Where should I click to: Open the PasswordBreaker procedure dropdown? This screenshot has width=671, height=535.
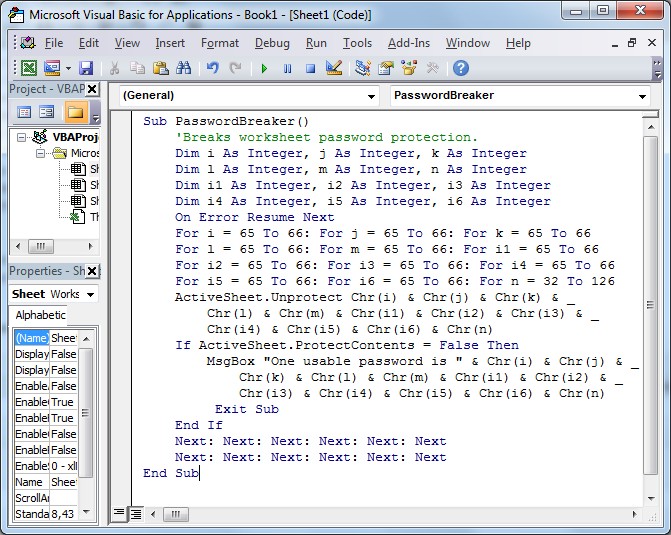[x=642, y=96]
